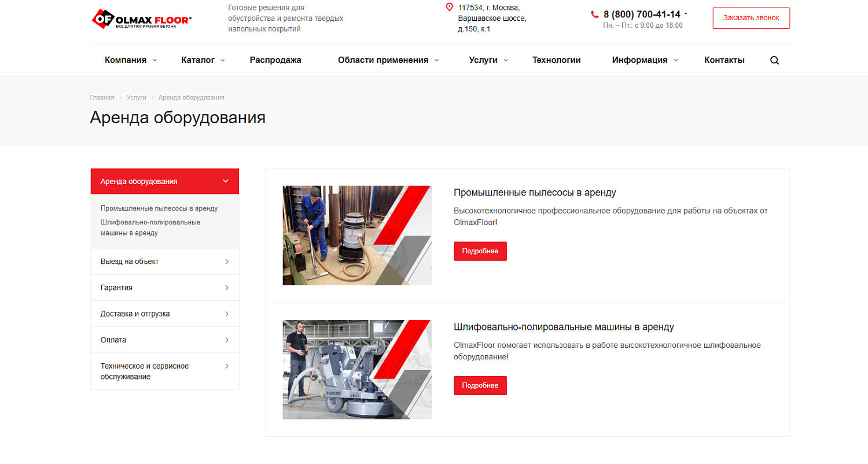Open the Технологии menu item
The height and width of the screenshot is (464, 868).
[556, 60]
